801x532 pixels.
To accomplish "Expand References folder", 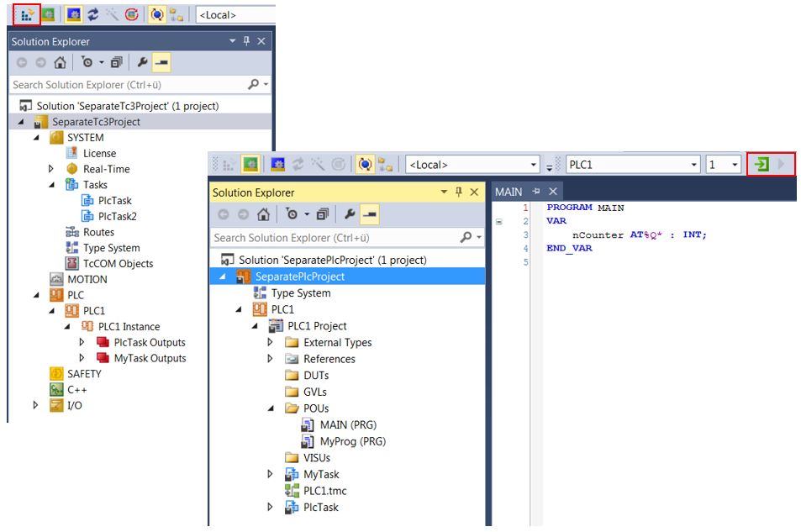I will pos(271,359).
